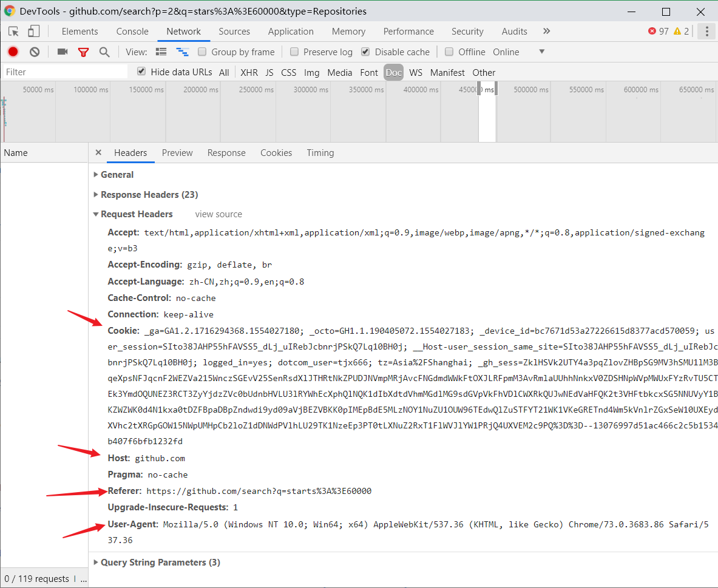
Task: Click the left handle of timeline selection
Action: tap(479, 89)
